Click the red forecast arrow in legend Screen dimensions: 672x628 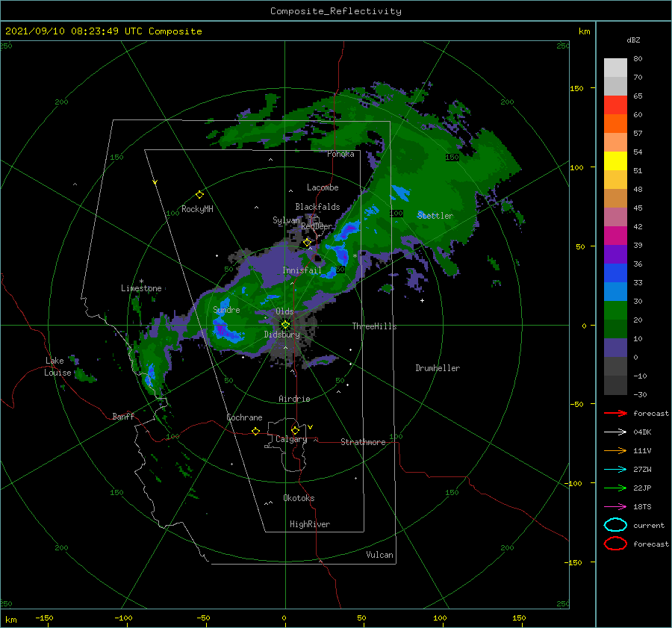pos(615,413)
